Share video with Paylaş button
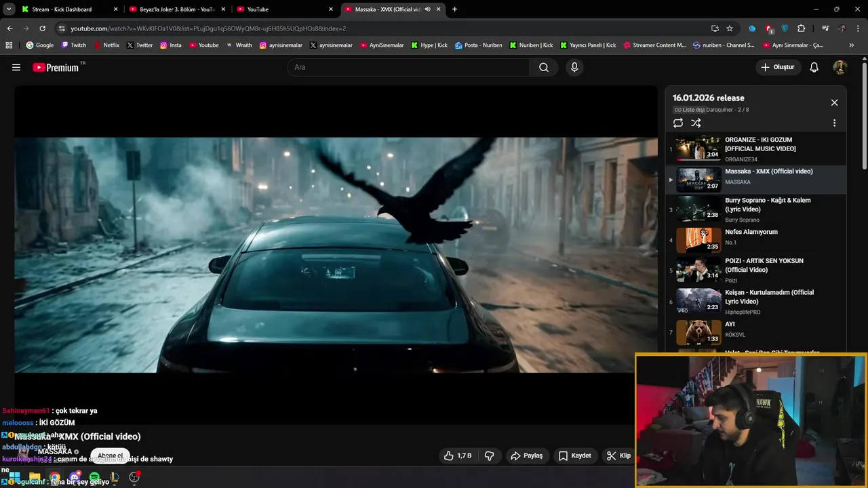Viewport: 868px width, 488px height. pyautogui.click(x=526, y=455)
